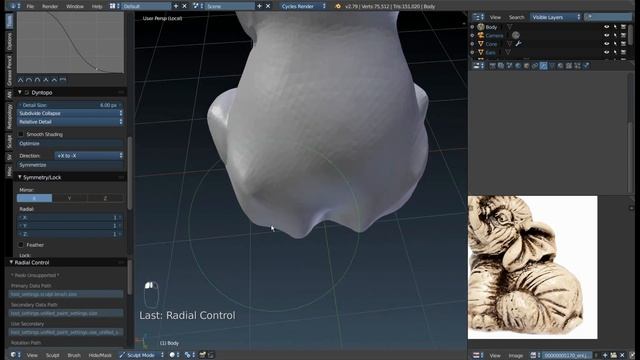The height and width of the screenshot is (360, 640).
Task: Enable Smooth Shading checkbox
Action: [21, 134]
